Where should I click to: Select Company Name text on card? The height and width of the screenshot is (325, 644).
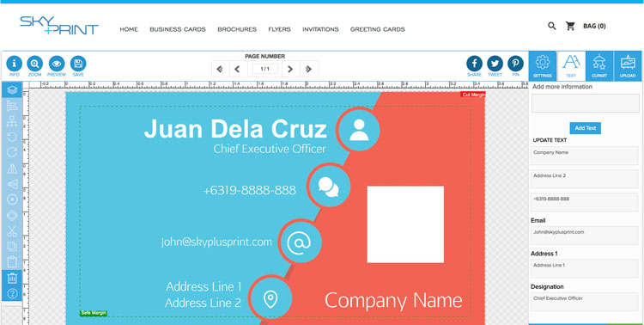393,300
